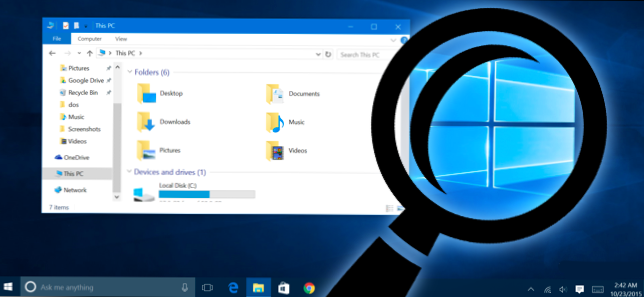644x297 pixels.
Task: Open the recent locations dropdown arrow
Action: (79, 53)
